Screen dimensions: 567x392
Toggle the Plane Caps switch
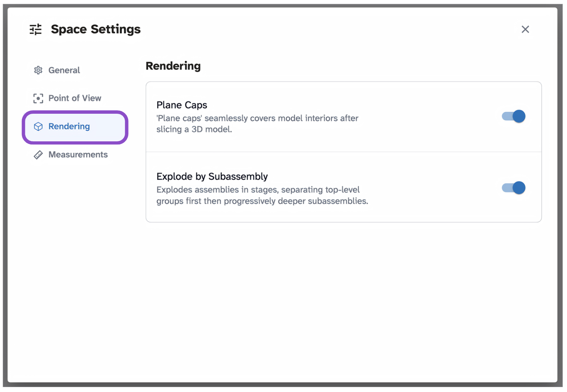click(x=514, y=116)
